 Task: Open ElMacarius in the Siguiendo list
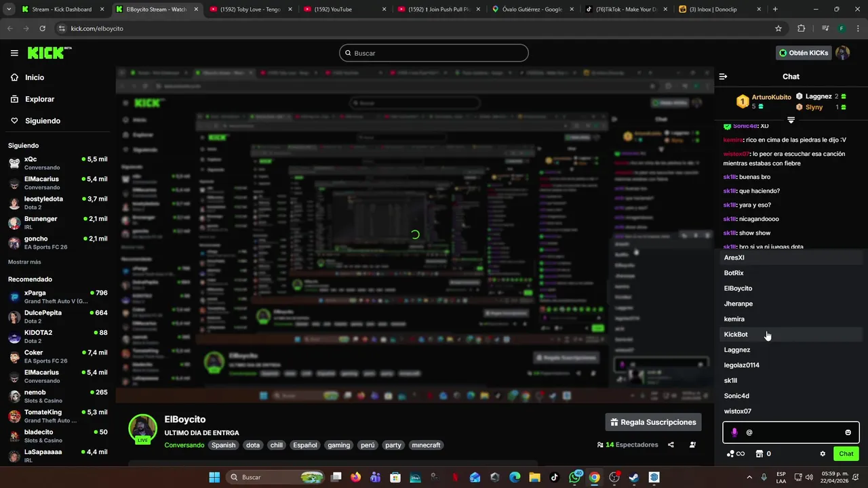(x=58, y=183)
